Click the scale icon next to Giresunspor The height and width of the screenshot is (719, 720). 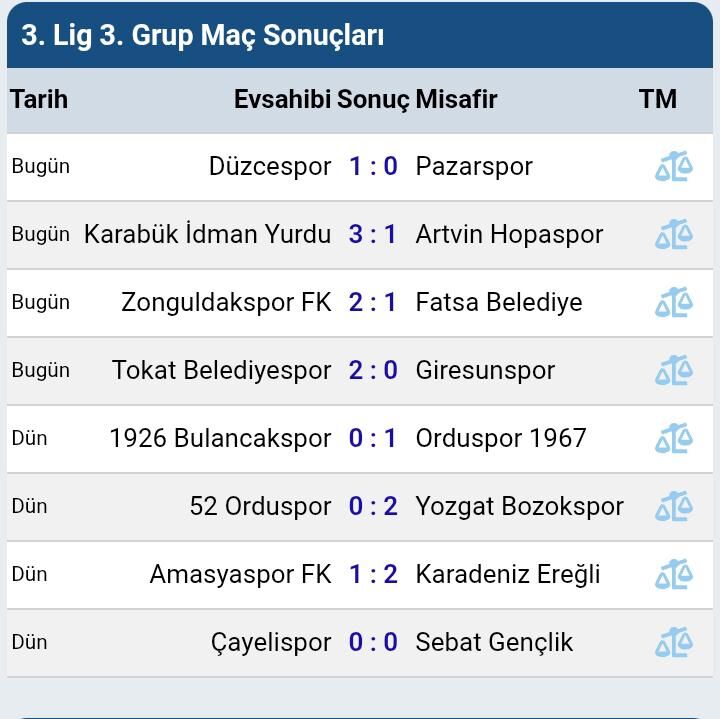tap(673, 371)
